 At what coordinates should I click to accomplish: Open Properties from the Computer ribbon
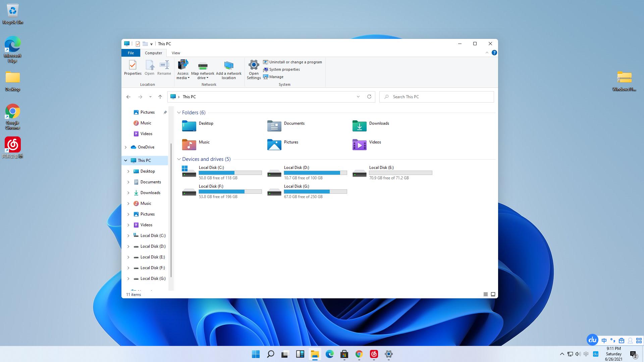pyautogui.click(x=132, y=67)
